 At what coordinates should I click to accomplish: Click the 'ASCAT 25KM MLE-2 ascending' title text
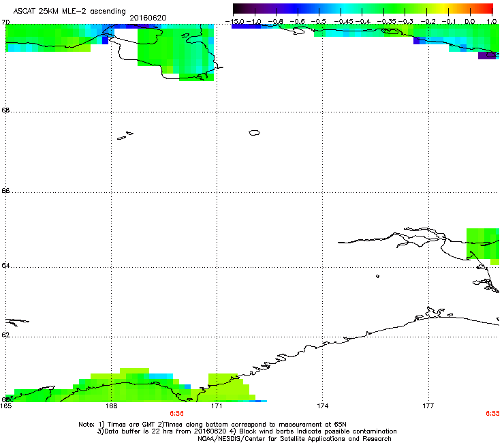click(x=69, y=11)
